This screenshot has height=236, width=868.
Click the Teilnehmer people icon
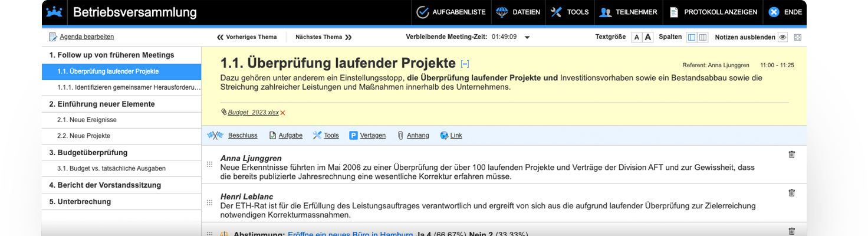pyautogui.click(x=605, y=12)
